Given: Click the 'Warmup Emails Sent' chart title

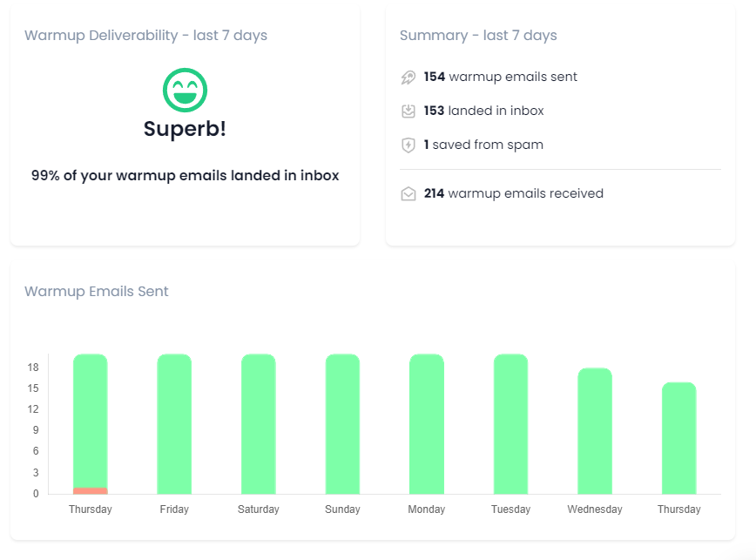Looking at the screenshot, I should pyautogui.click(x=97, y=292).
